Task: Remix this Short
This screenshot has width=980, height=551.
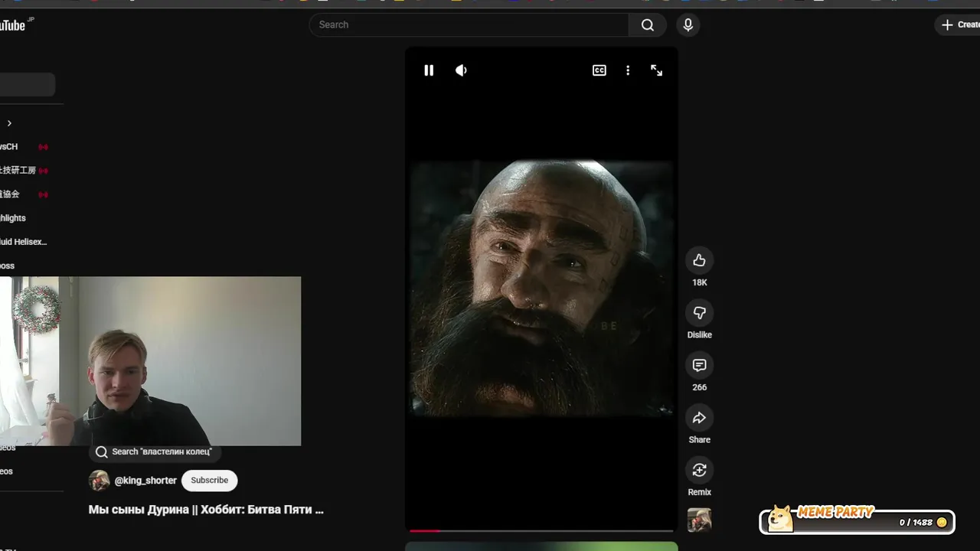Action: coord(699,470)
